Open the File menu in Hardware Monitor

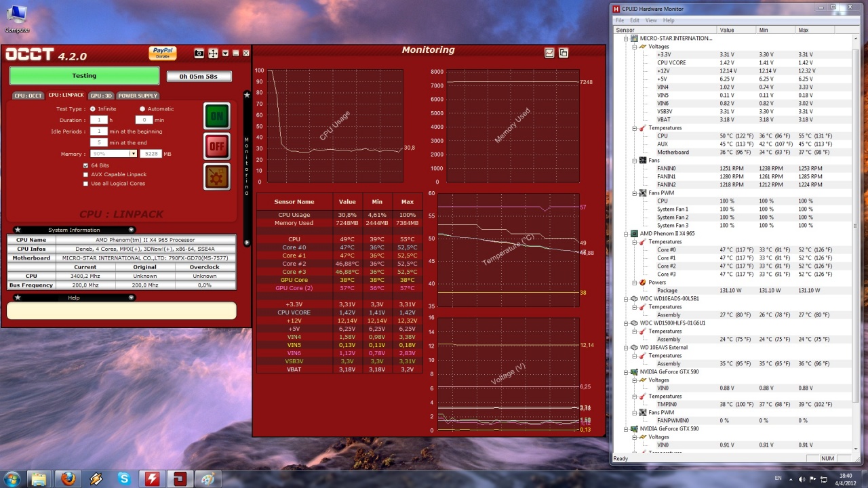(x=620, y=20)
